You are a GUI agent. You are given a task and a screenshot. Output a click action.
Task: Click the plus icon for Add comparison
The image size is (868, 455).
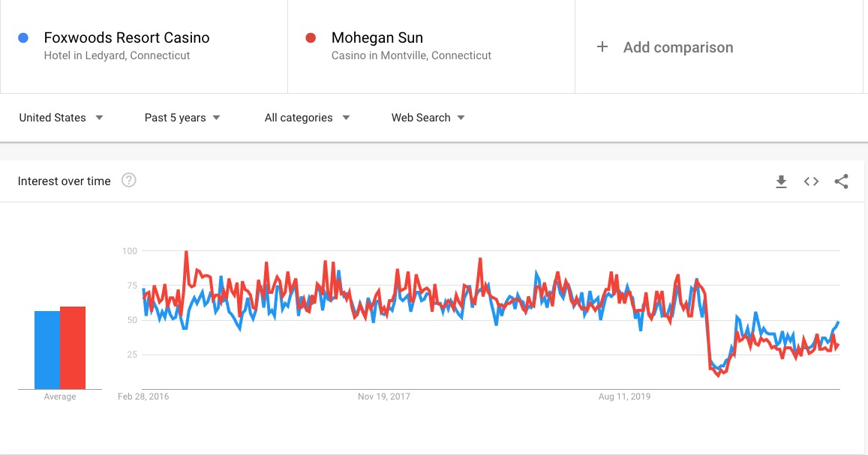(x=602, y=47)
